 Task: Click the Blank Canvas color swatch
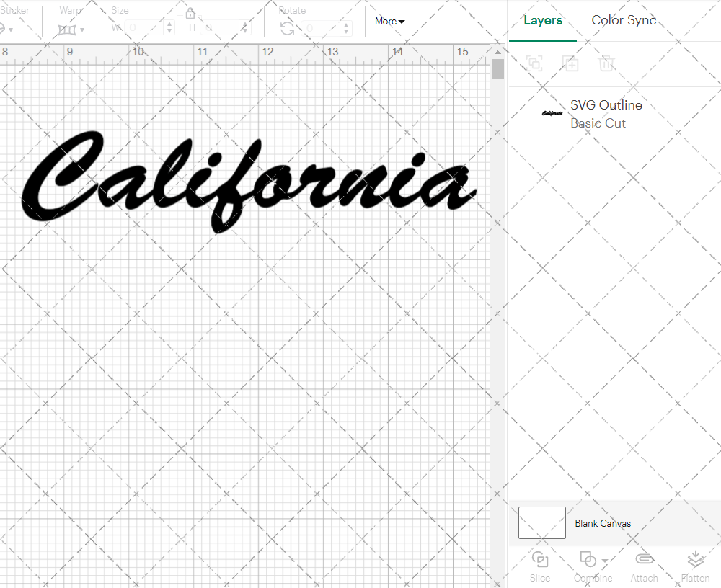click(541, 523)
